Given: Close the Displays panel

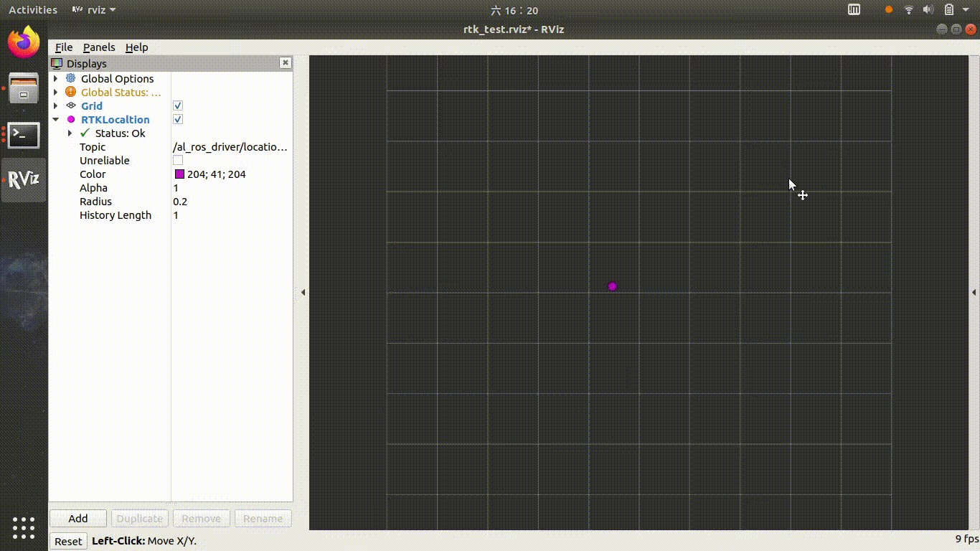Looking at the screenshot, I should [286, 63].
